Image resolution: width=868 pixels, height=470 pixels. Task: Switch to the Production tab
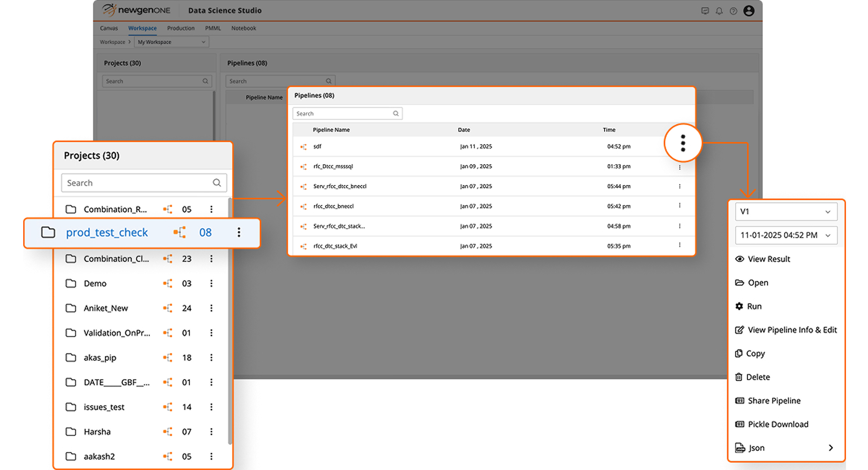pyautogui.click(x=181, y=28)
